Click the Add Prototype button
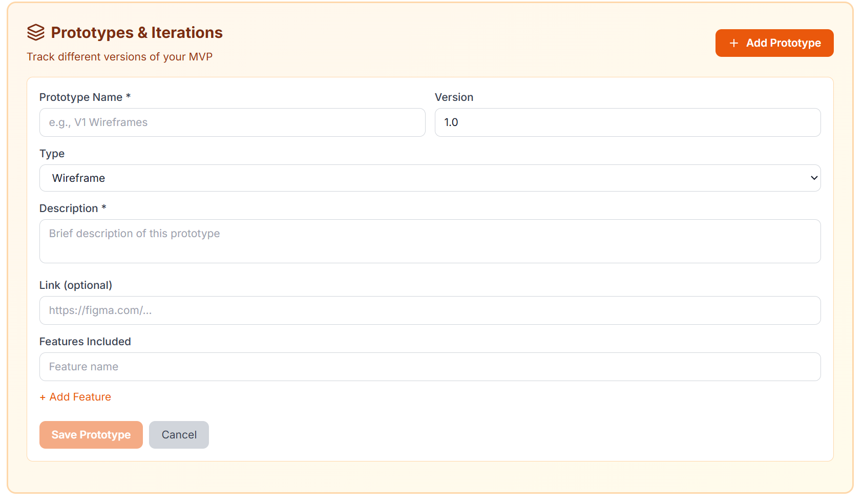The image size is (863, 504). (x=774, y=43)
